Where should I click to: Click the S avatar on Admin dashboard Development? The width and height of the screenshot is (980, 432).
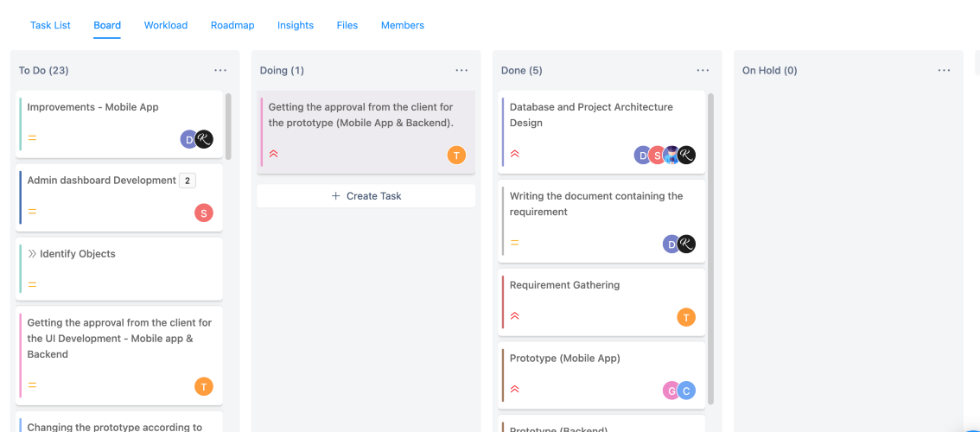204,213
